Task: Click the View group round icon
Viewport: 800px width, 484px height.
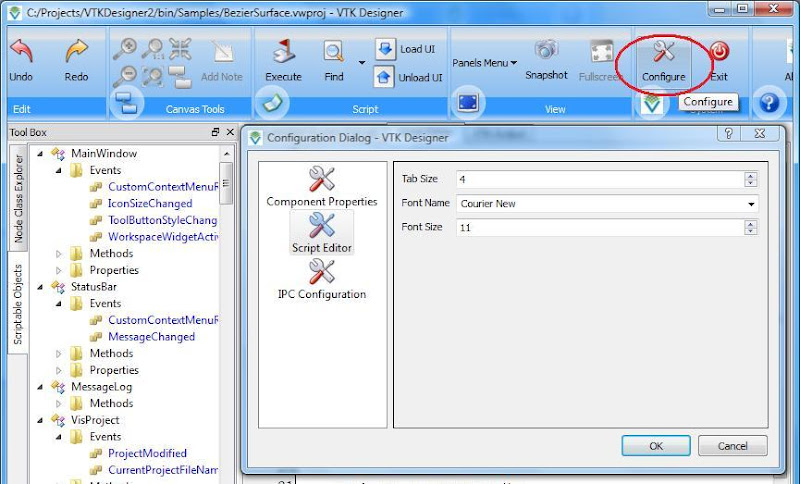Action: click(467, 103)
